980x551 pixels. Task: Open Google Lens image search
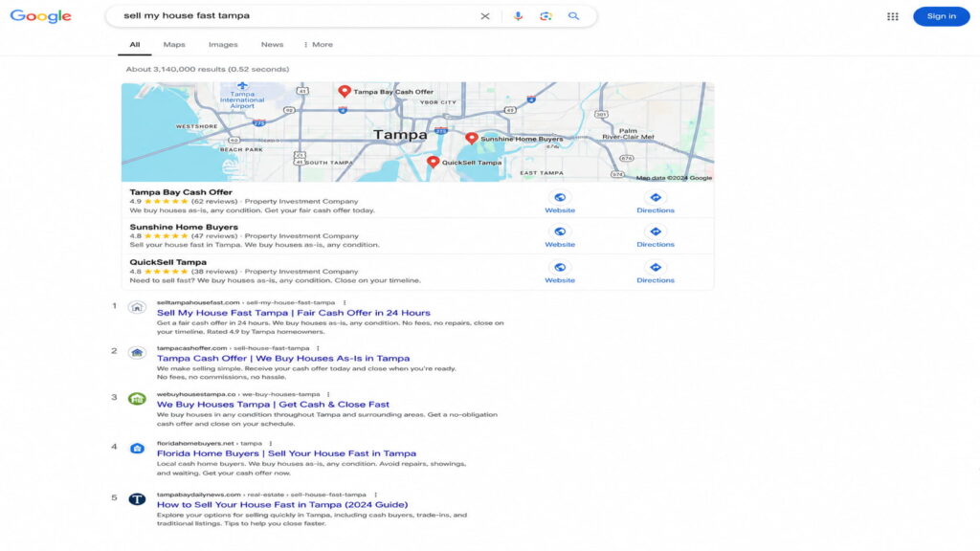tap(546, 16)
